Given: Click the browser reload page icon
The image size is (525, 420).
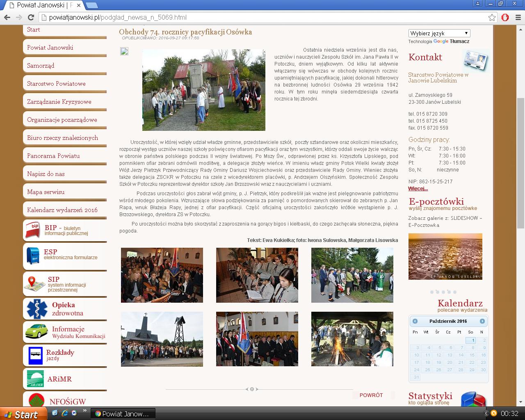Looking at the screenshot, I should click(x=31, y=17).
